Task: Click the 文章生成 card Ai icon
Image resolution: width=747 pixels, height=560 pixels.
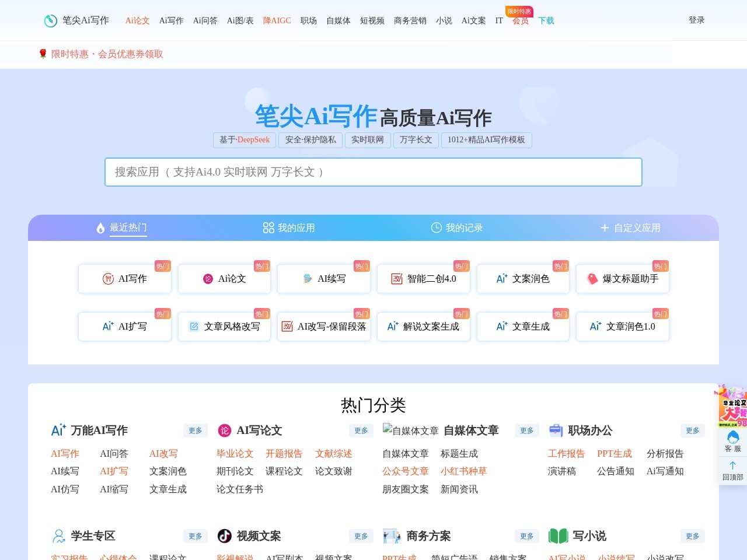Action: (502, 327)
